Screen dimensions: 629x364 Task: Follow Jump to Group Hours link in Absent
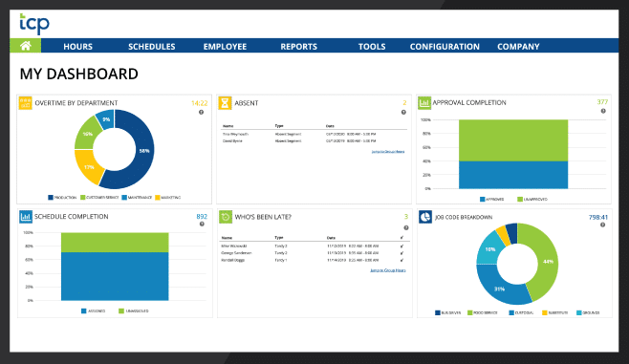(388, 152)
